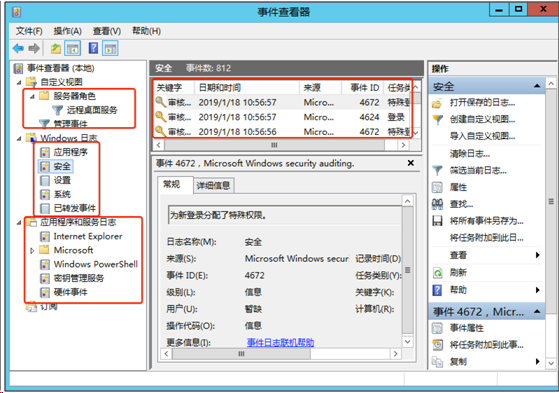Viewport: 559px width, 393px height.
Task: Click the 打开保存的日志 folder icon
Action: pyautogui.click(x=437, y=103)
